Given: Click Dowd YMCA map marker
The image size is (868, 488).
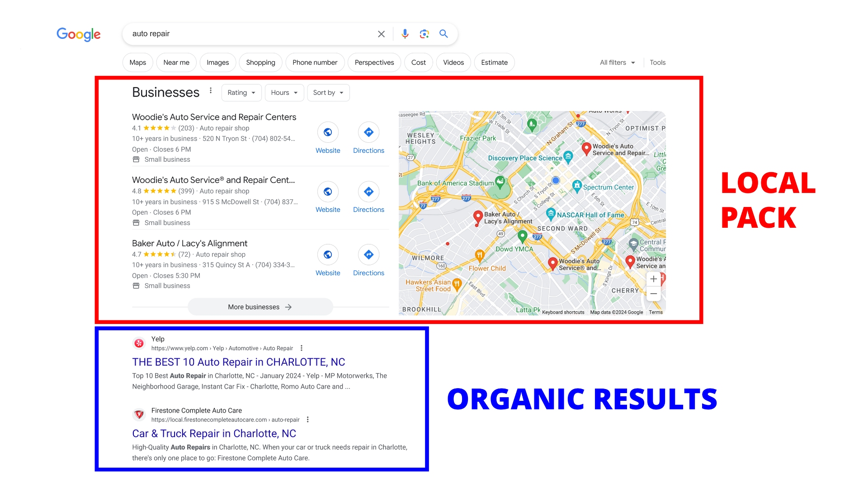Looking at the screenshot, I should [x=523, y=236].
